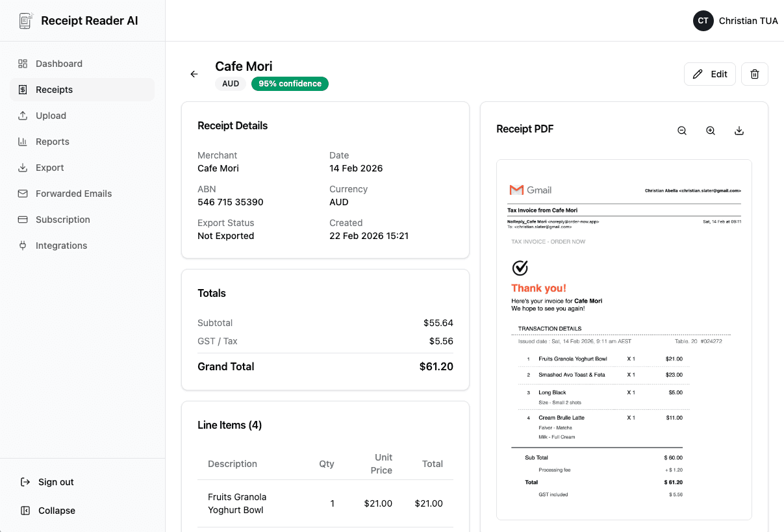Open Forwarded Emails

[x=73, y=194]
